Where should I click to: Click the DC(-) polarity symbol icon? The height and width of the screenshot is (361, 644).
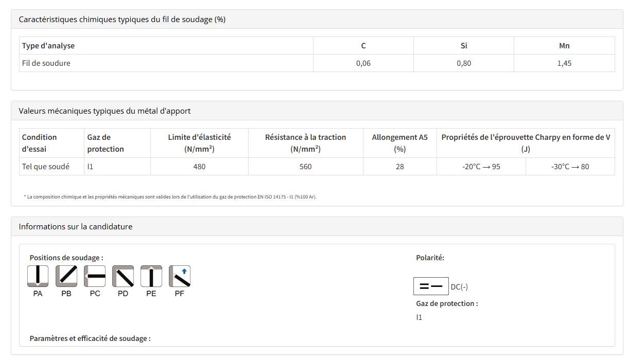pyautogui.click(x=431, y=286)
